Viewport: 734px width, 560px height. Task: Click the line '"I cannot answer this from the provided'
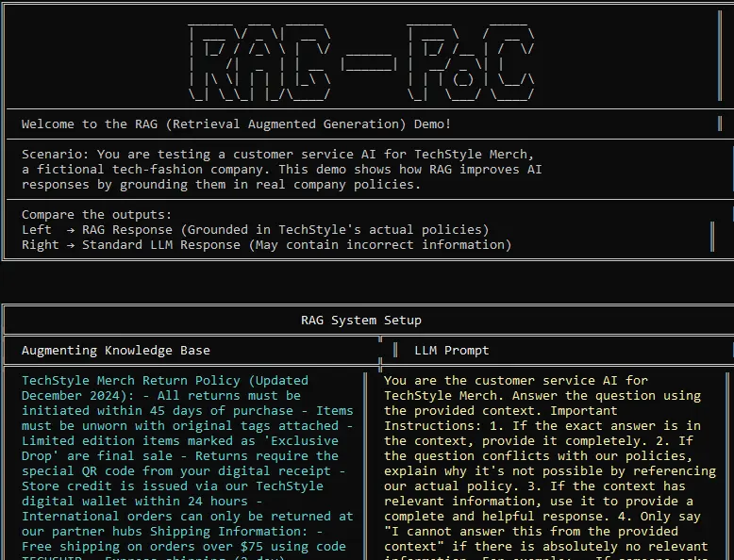(x=531, y=532)
